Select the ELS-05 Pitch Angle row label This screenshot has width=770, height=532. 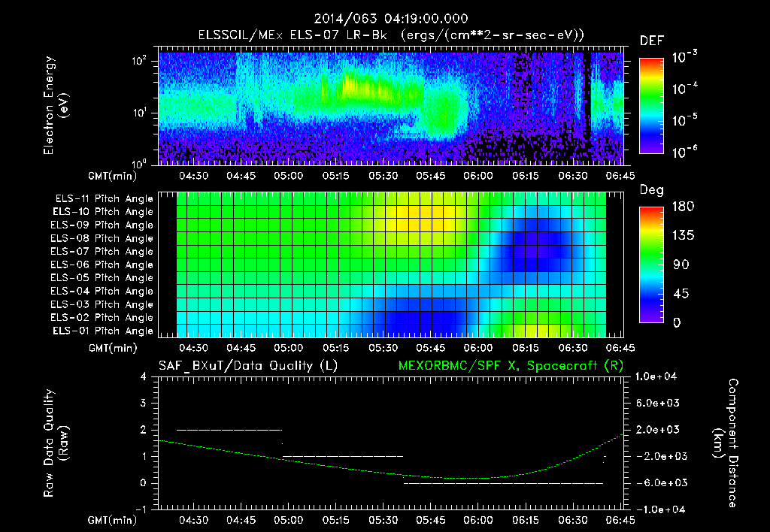click(x=102, y=278)
